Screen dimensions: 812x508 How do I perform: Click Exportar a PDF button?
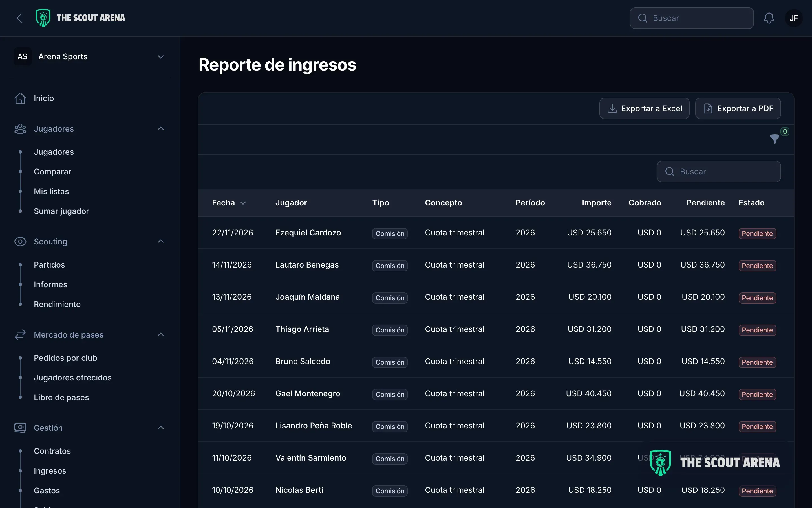pos(738,109)
